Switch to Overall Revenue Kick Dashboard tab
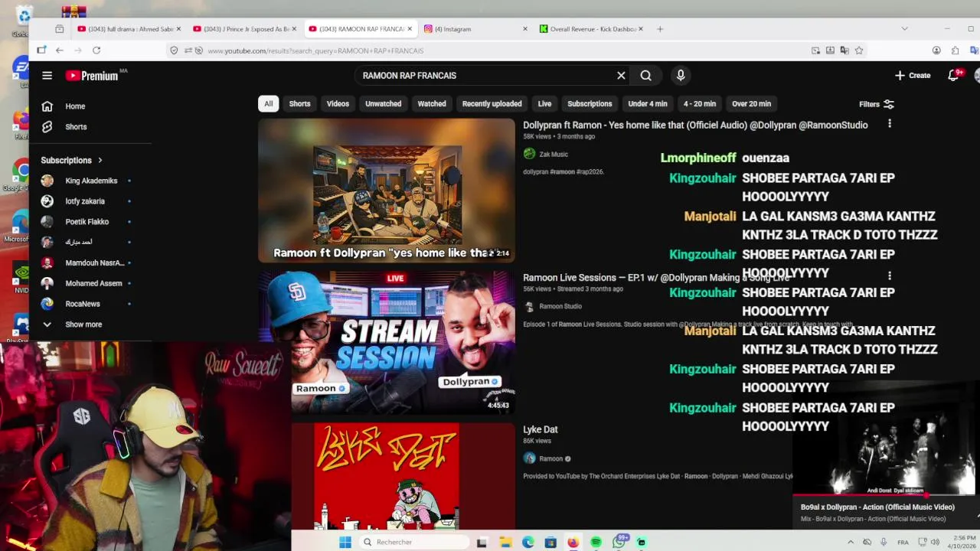Image resolution: width=980 pixels, height=551 pixels. (591, 29)
